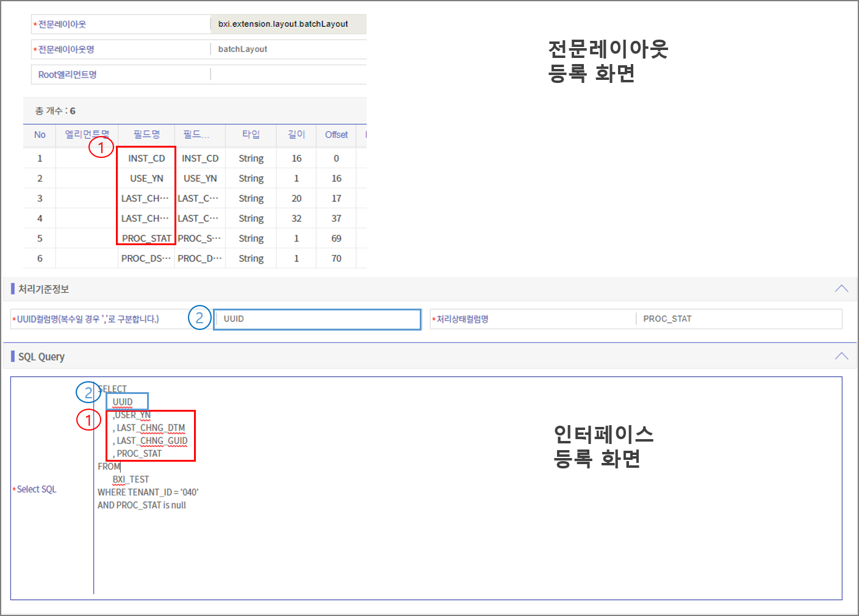Image resolution: width=859 pixels, height=616 pixels.
Task: Click the offset value 70 in row 6
Action: (x=336, y=259)
